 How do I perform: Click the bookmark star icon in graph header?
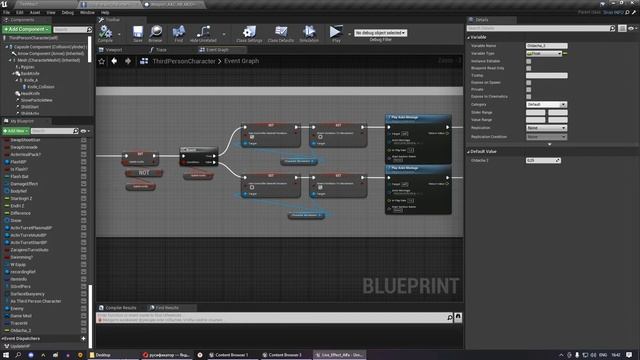coord(102,61)
